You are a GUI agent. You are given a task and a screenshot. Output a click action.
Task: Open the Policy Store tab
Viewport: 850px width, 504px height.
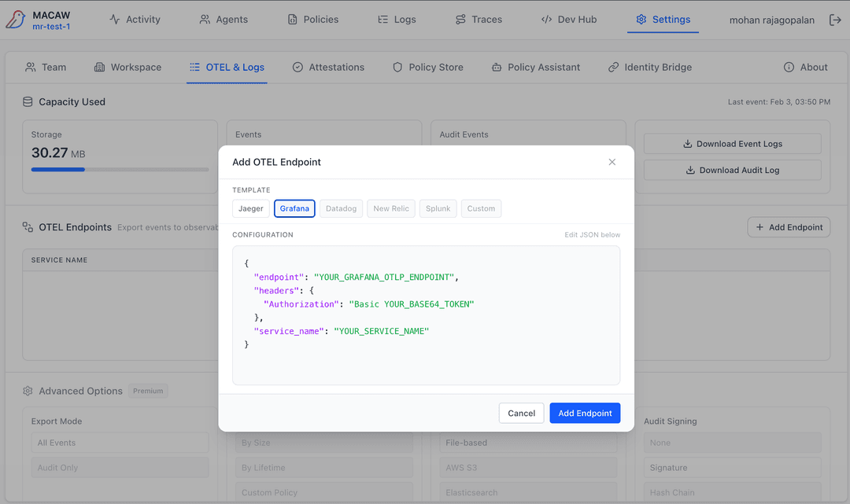[428, 67]
